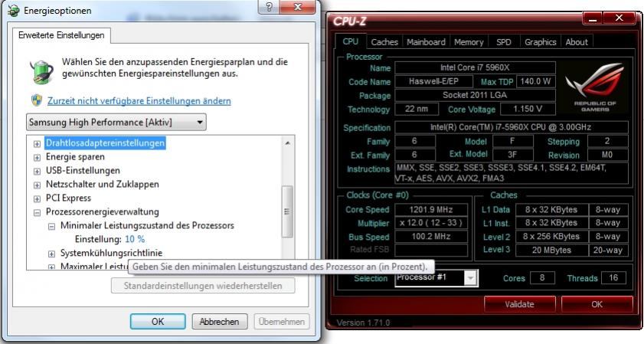The image size is (644, 344).
Task: Click the Threads value '16'
Action: 613,278
